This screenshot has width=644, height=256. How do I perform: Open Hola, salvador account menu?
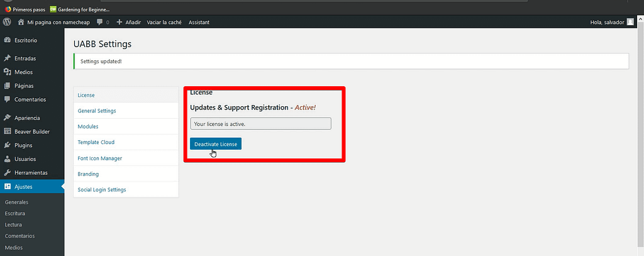[607, 22]
